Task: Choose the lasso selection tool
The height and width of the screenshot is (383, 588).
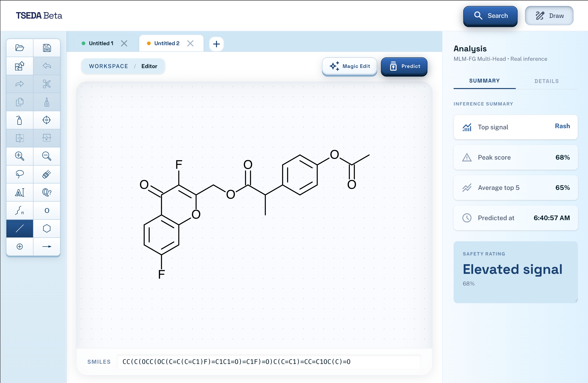Action: coord(19,174)
